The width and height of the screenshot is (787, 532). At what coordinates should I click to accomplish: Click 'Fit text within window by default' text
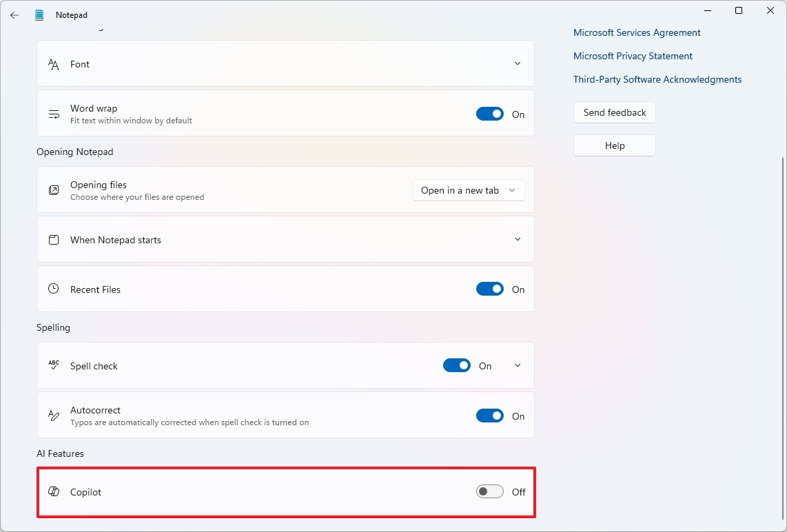coord(131,121)
